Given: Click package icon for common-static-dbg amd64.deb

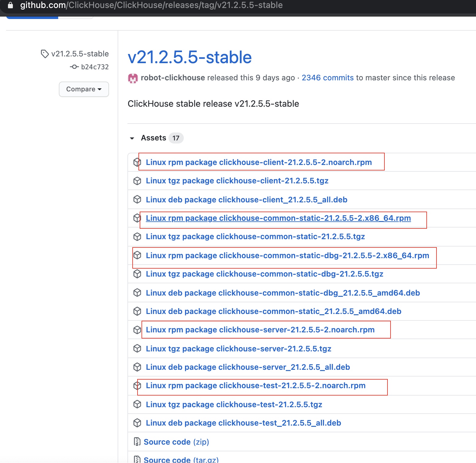Looking at the screenshot, I should point(137,293).
